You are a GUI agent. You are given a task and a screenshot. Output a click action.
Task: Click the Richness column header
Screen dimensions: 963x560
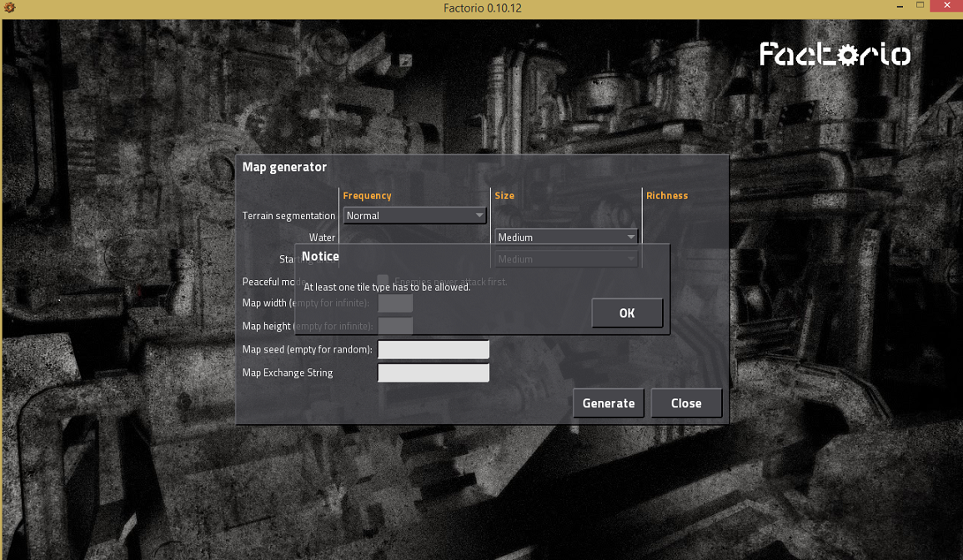coord(667,196)
